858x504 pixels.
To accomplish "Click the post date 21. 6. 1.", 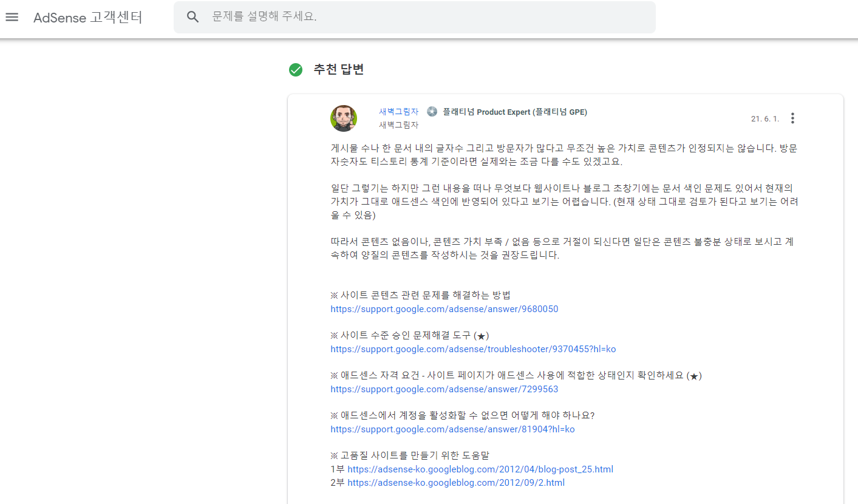I will [765, 119].
